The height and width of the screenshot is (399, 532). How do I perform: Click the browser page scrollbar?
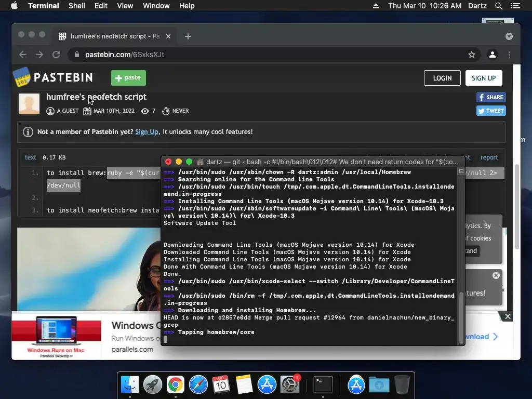pos(517,207)
